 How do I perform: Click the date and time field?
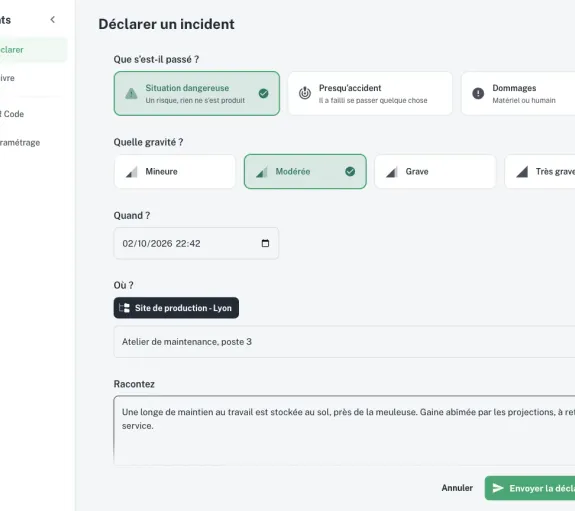[x=196, y=244]
